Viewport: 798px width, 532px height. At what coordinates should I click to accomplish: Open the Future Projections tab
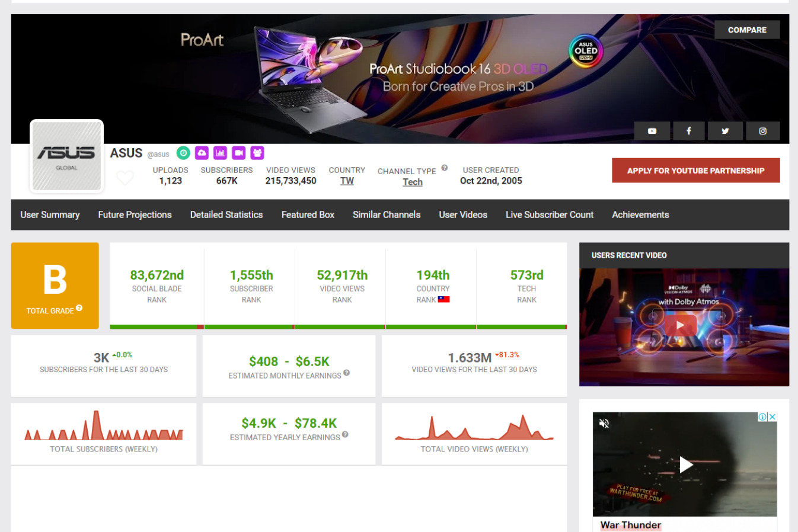pyautogui.click(x=135, y=214)
